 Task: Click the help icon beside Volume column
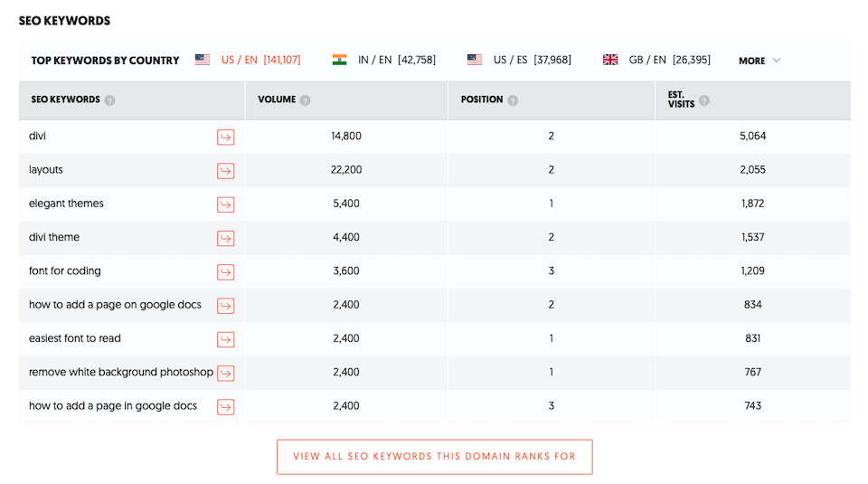click(306, 100)
